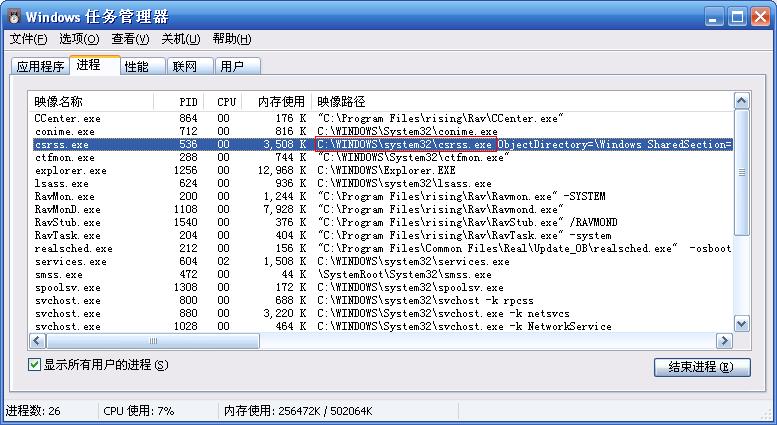Open the 关机(U) menu
Screen dimensions: 777x425
181,39
